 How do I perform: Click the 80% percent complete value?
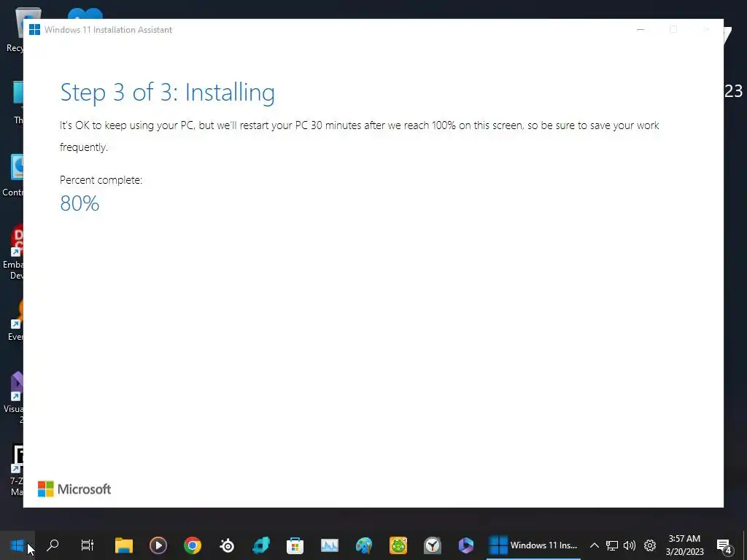tap(80, 203)
